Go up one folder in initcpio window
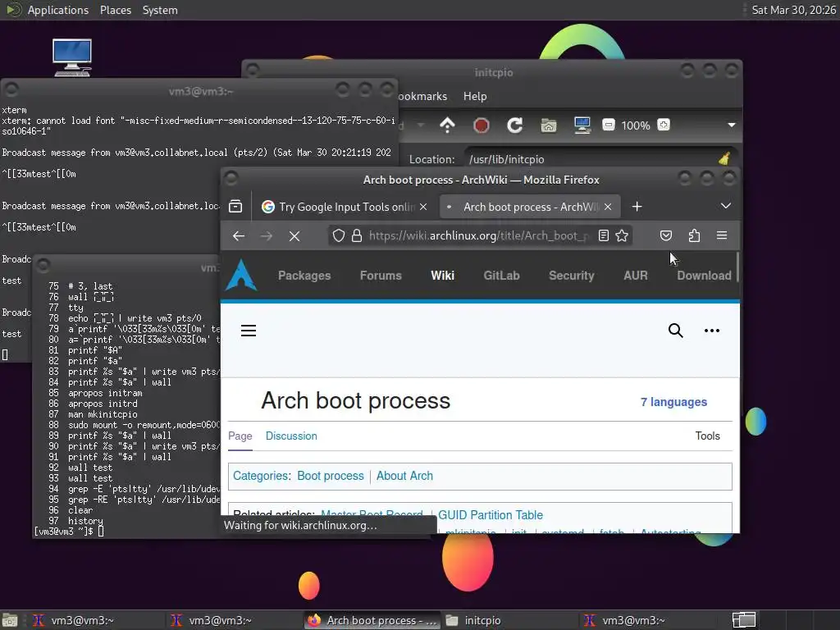This screenshot has width=840, height=630. pyautogui.click(x=447, y=126)
